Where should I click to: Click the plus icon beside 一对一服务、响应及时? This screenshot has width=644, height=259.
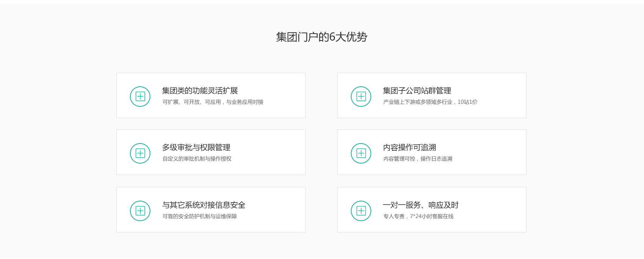[361, 211]
